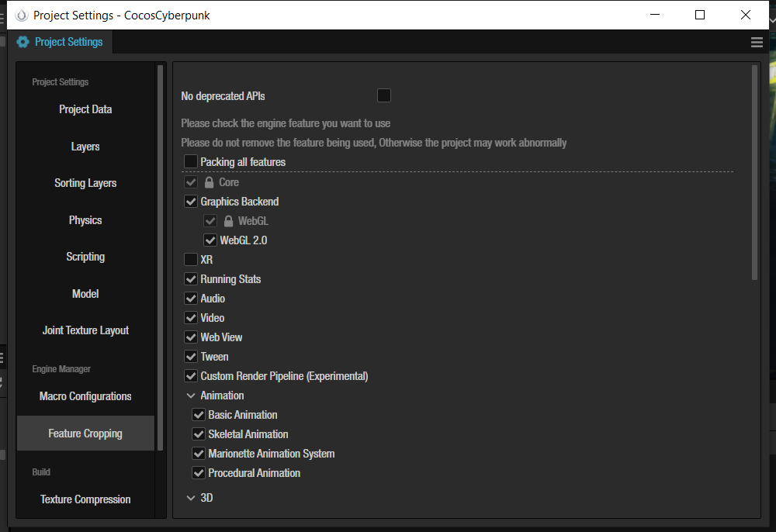
Task: Click the lock icon next to Core
Action: click(210, 182)
